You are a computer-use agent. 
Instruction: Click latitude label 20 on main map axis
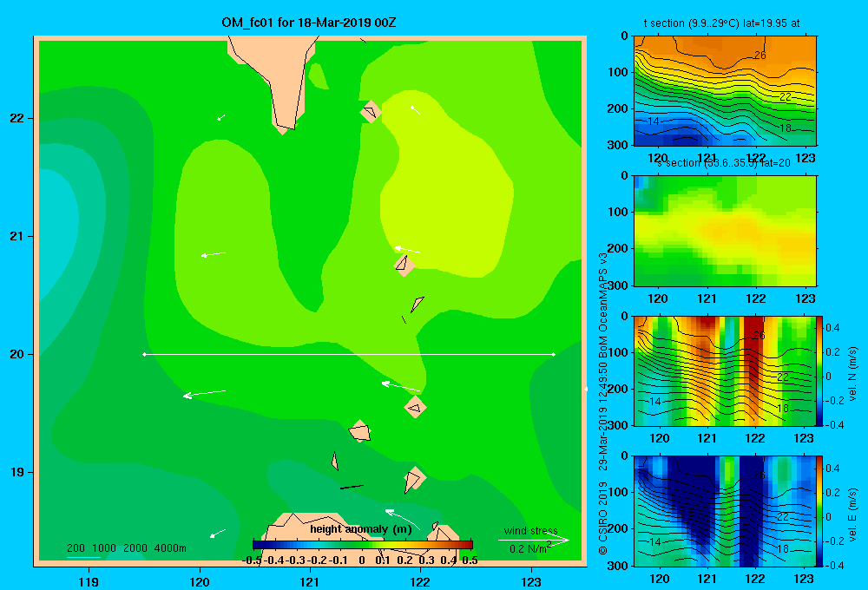[17, 354]
